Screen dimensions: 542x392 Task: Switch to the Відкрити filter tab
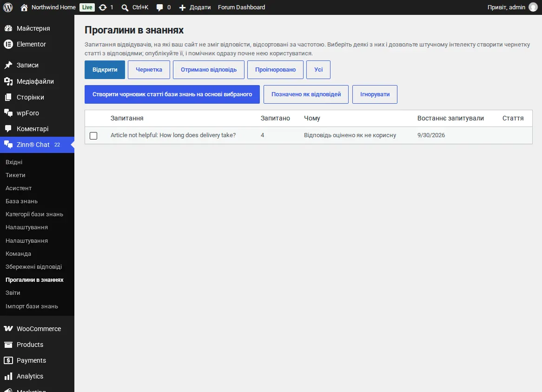click(105, 70)
